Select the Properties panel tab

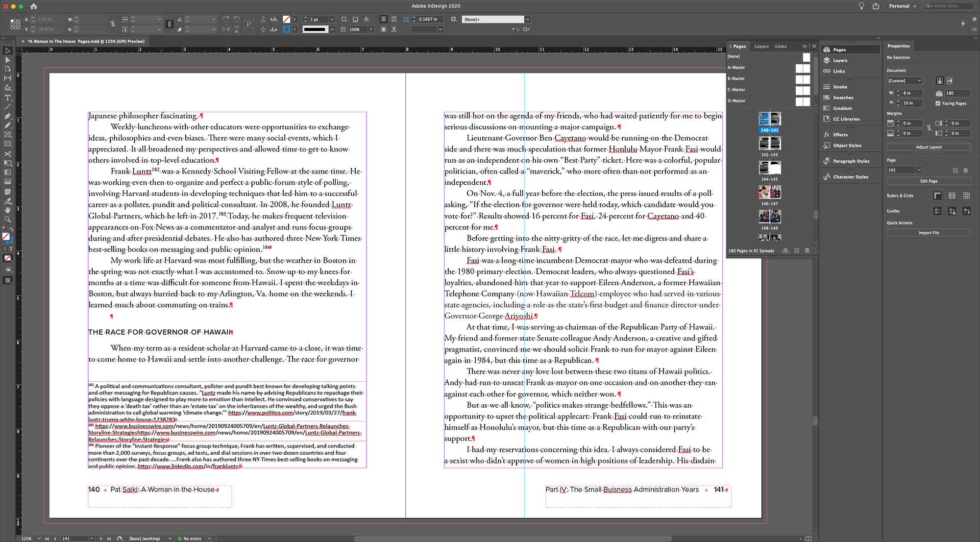click(898, 46)
